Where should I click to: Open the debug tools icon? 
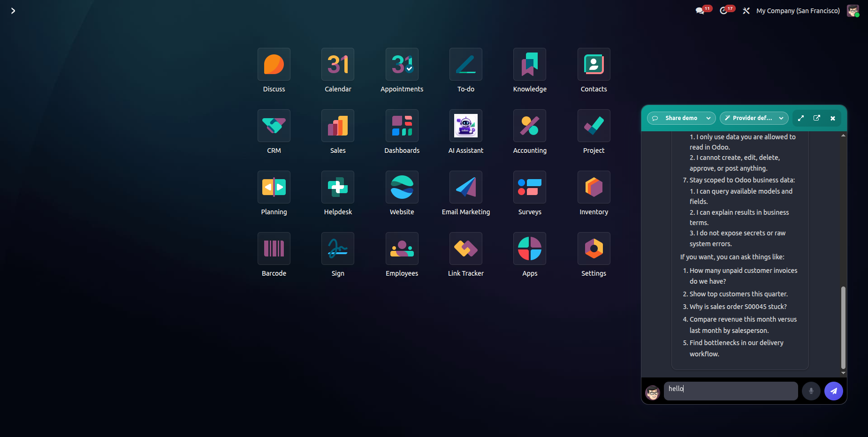pyautogui.click(x=746, y=11)
